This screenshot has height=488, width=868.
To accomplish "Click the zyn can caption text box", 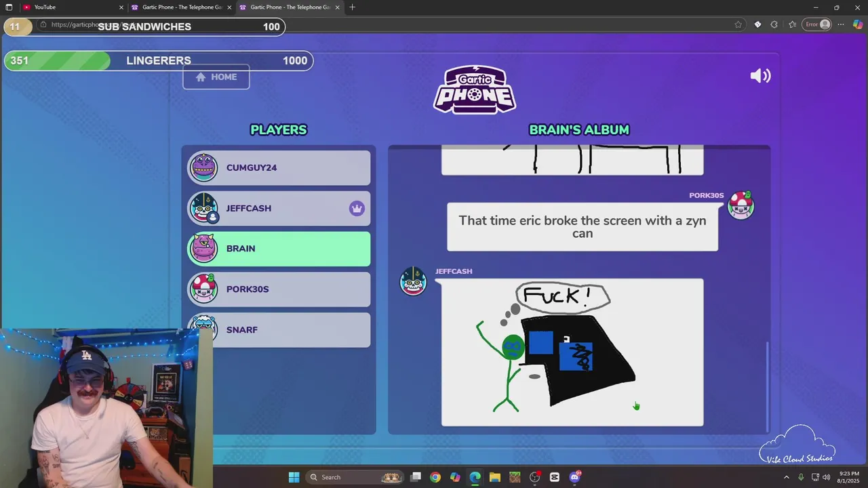I will tap(583, 227).
